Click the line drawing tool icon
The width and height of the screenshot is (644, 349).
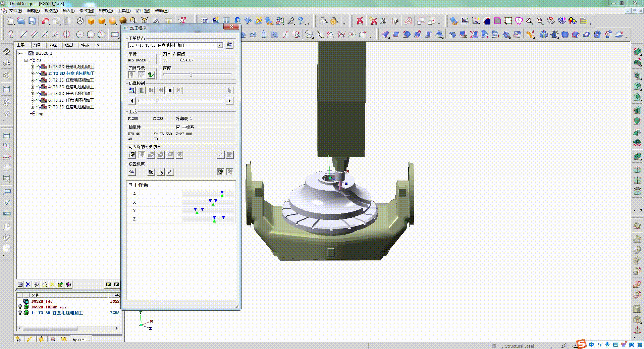point(23,34)
